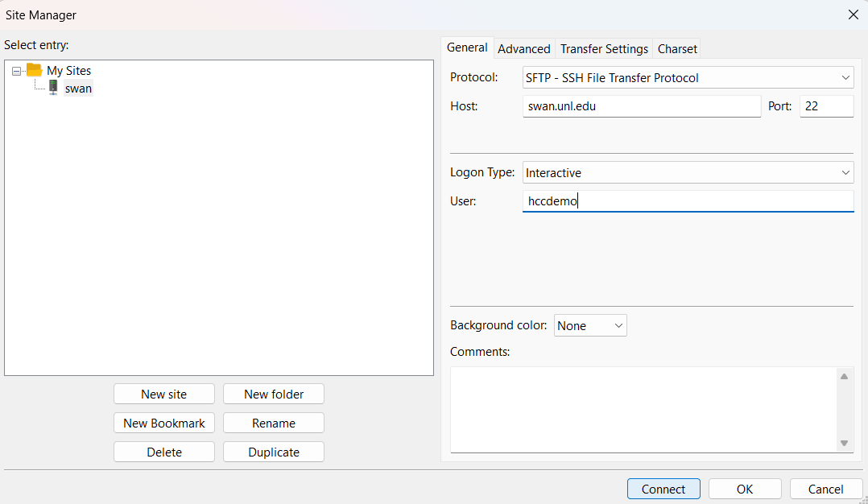This screenshot has height=504, width=868.
Task: Open the Logon Type dropdown
Action: click(x=845, y=172)
